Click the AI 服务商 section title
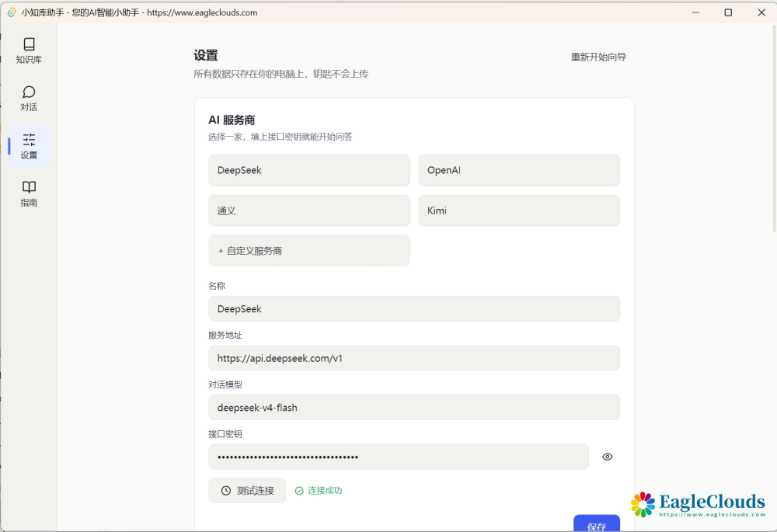This screenshot has height=532, width=777. click(x=232, y=120)
